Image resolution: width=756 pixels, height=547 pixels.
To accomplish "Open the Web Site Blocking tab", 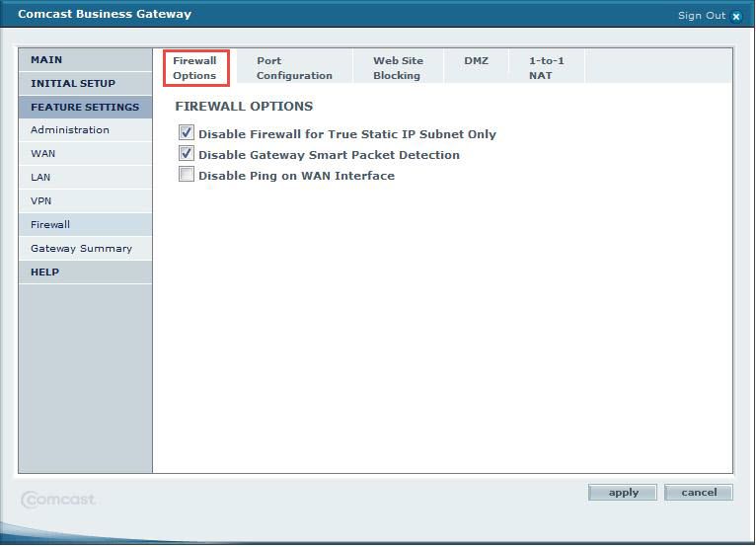I will [397, 68].
